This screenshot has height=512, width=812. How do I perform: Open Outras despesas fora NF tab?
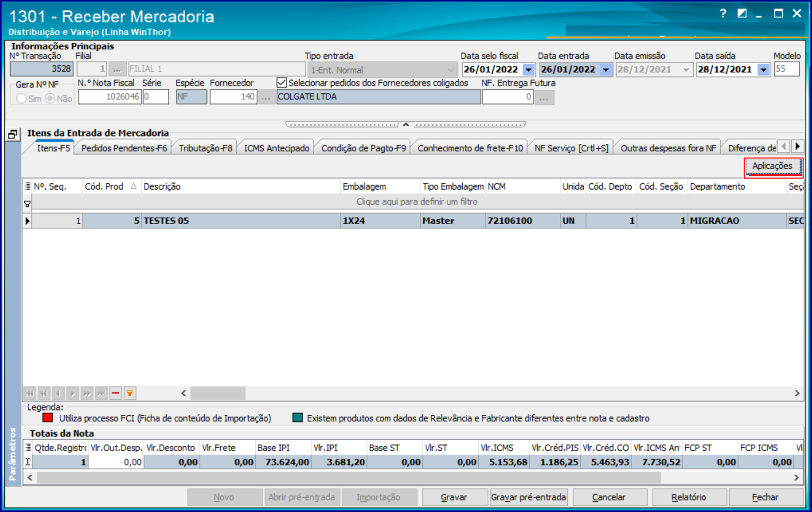(x=668, y=148)
